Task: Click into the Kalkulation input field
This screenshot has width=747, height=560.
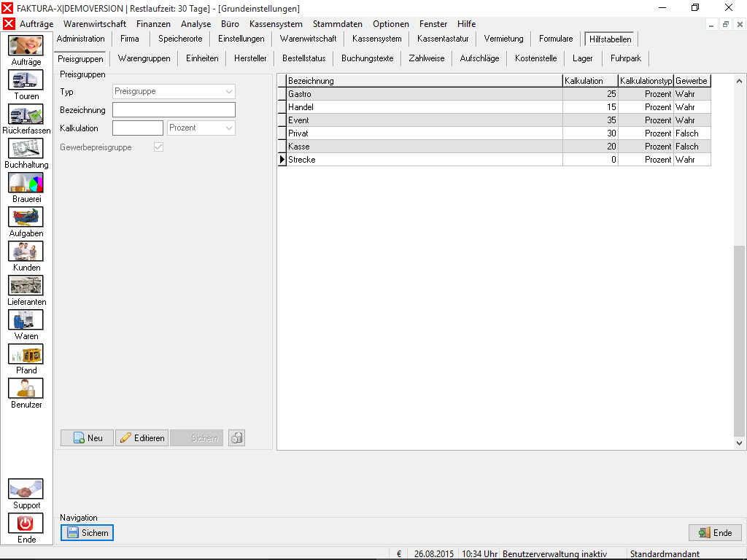Action: tap(138, 128)
